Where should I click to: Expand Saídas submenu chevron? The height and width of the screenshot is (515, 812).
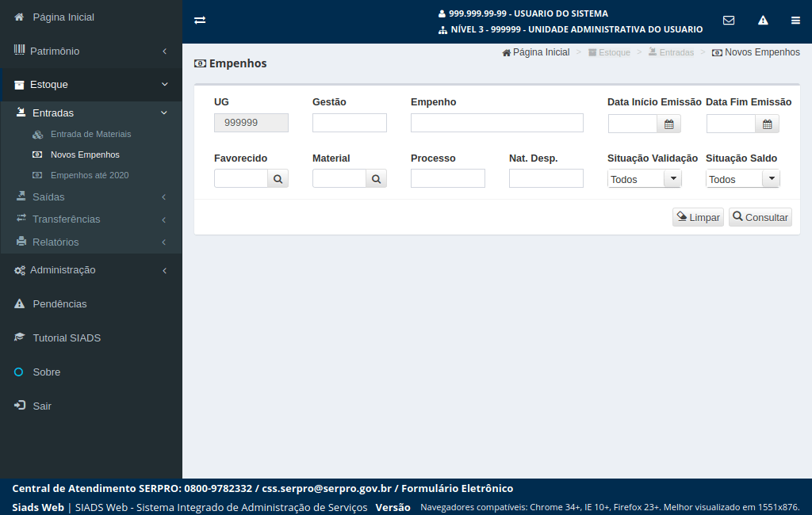click(x=164, y=197)
